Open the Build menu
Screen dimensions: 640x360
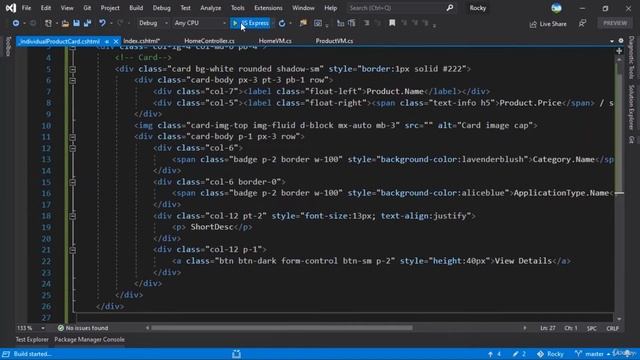(x=136, y=8)
